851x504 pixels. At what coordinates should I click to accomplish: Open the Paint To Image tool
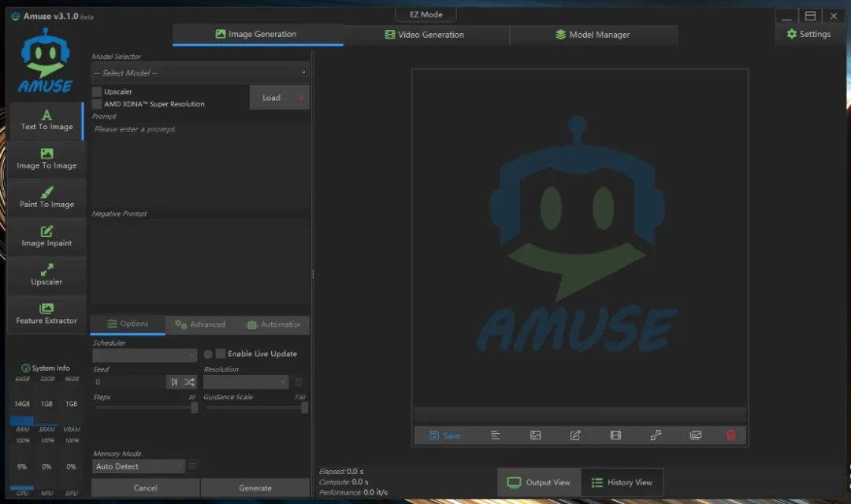[46, 198]
